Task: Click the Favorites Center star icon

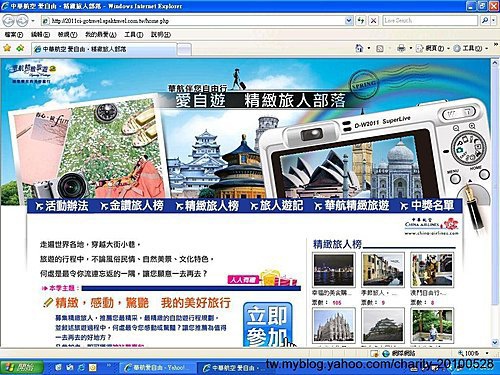Action: click(7, 48)
